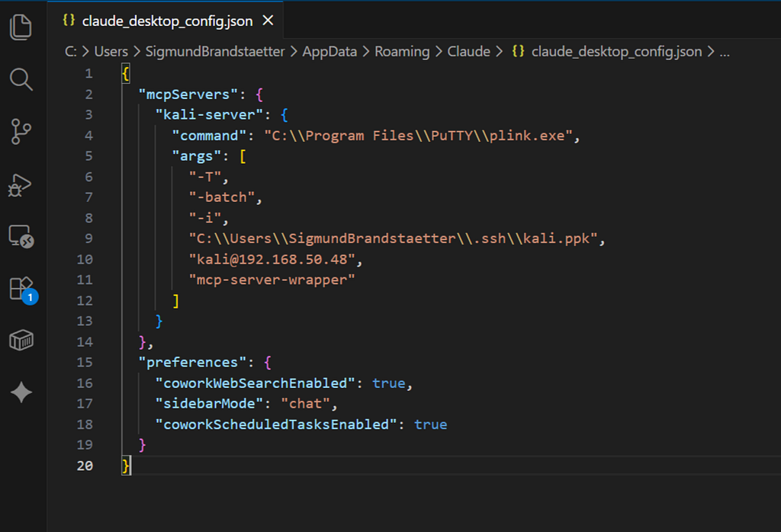Click the "mcp-server-wrapper" string

pos(272,280)
